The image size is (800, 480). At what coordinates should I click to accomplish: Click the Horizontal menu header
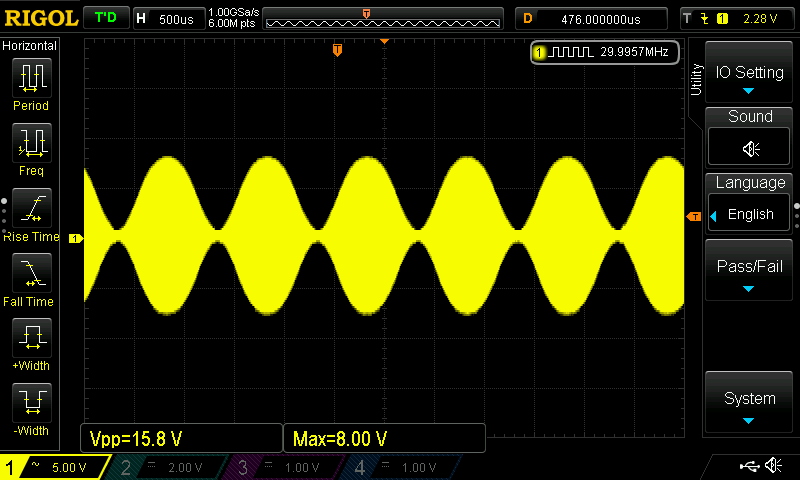pos(30,46)
